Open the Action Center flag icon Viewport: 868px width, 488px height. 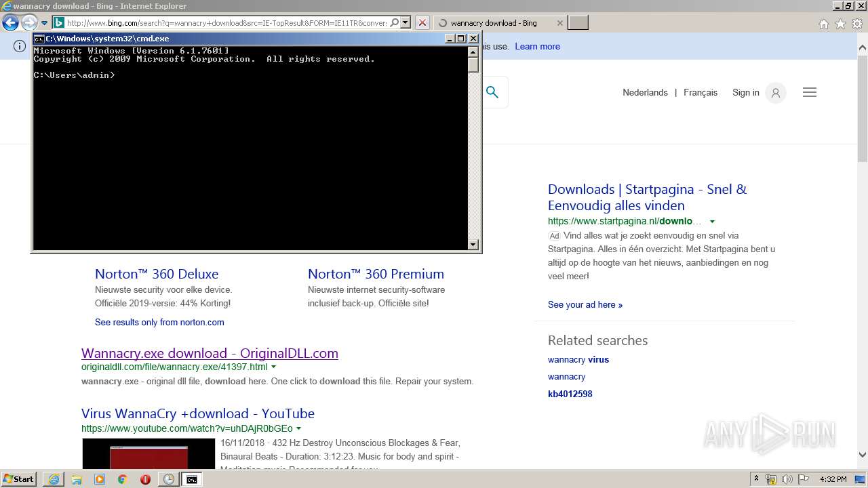click(x=803, y=479)
